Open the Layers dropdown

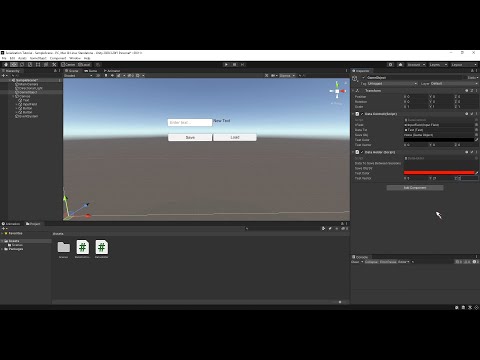(437, 64)
